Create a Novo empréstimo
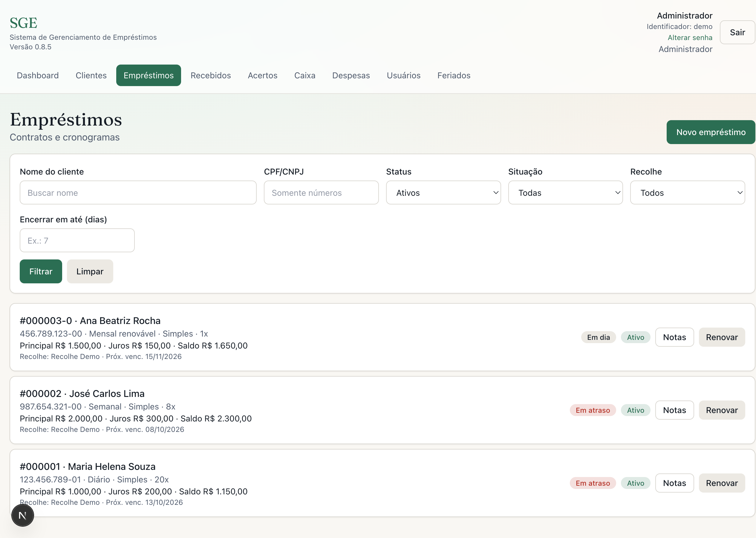This screenshot has height=538, width=756. click(711, 132)
